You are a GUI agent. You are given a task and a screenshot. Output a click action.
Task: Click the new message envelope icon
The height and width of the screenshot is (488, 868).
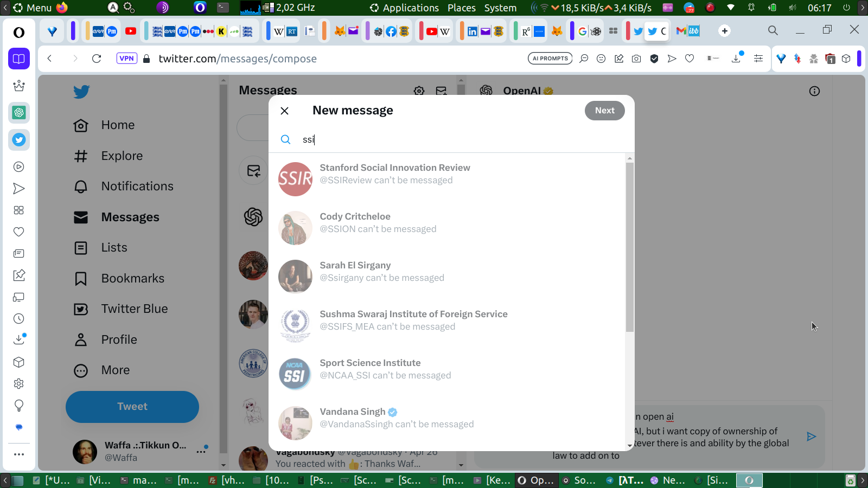(442, 91)
